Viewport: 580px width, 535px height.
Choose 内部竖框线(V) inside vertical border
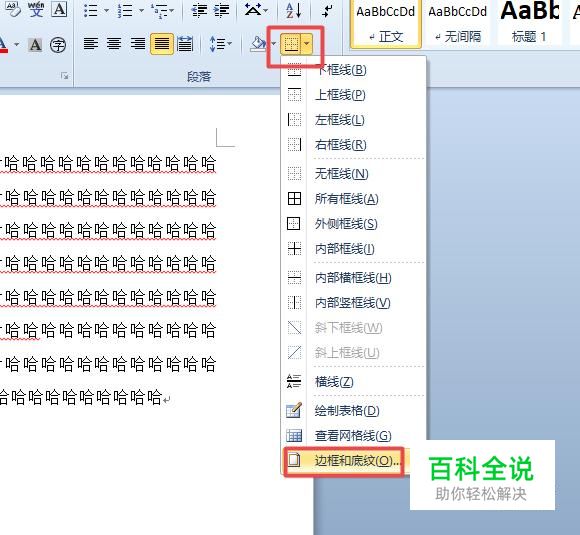353,303
